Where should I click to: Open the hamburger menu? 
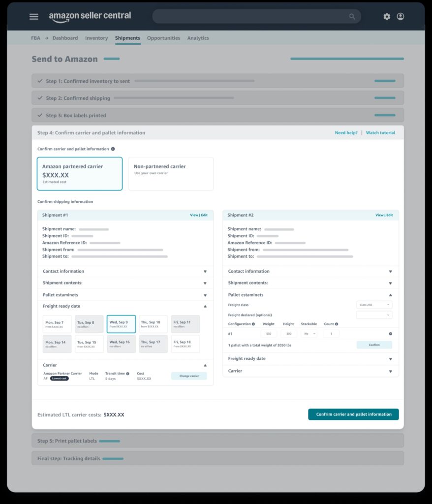[33, 16]
